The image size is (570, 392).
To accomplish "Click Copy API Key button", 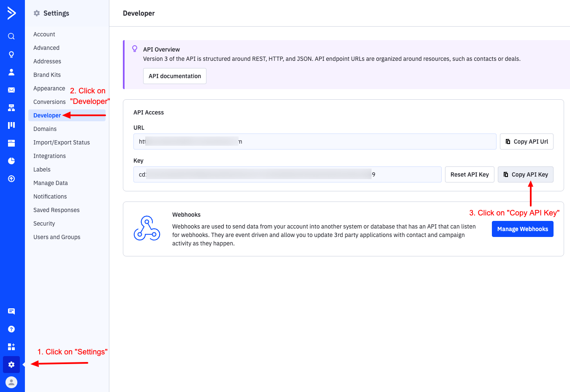I will click(526, 174).
